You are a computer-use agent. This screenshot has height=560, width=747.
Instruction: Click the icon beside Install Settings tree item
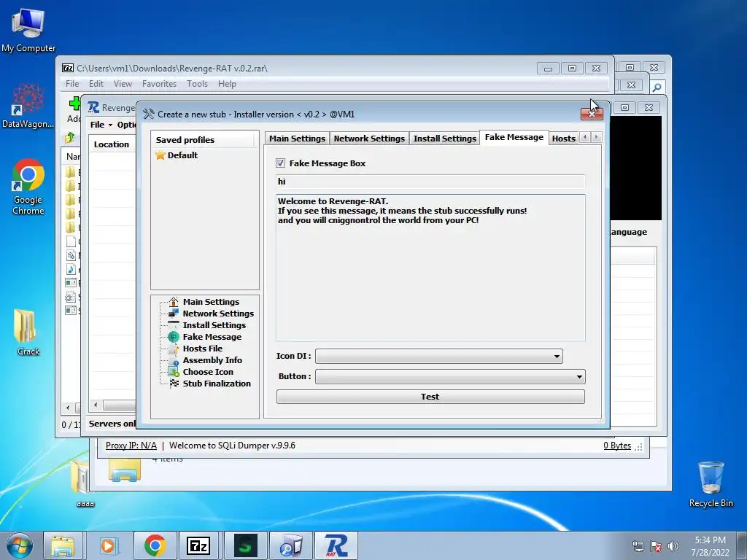point(174,325)
